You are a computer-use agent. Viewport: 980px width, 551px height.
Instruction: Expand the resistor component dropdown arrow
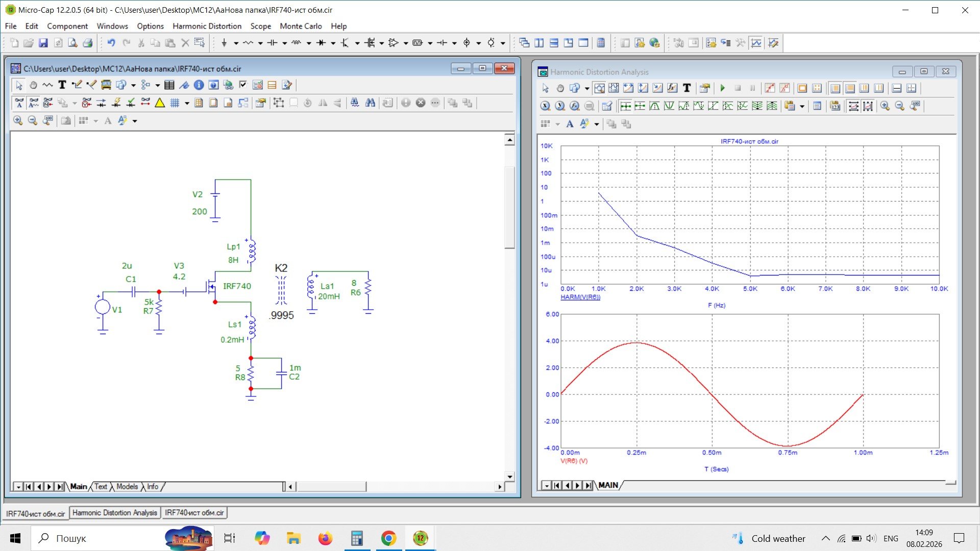coord(260,43)
